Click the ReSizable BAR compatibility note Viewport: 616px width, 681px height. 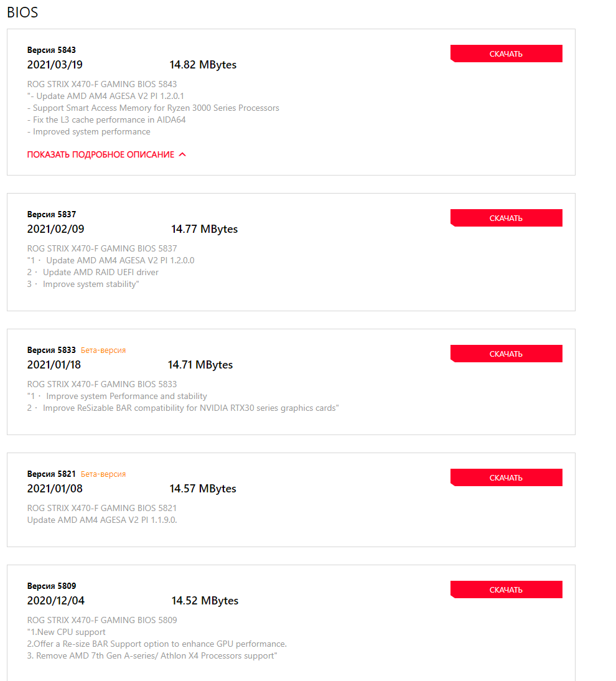pyautogui.click(x=189, y=408)
